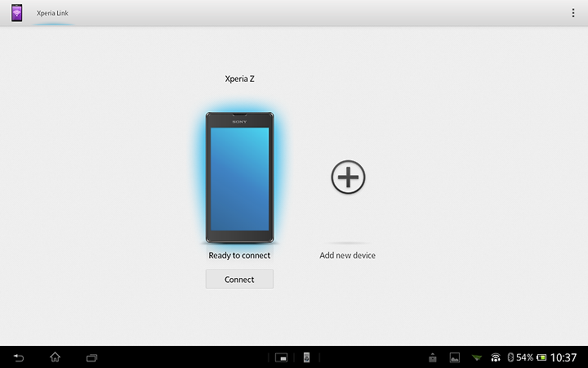
Task: Open the picture notification icon
Action: pos(455,357)
